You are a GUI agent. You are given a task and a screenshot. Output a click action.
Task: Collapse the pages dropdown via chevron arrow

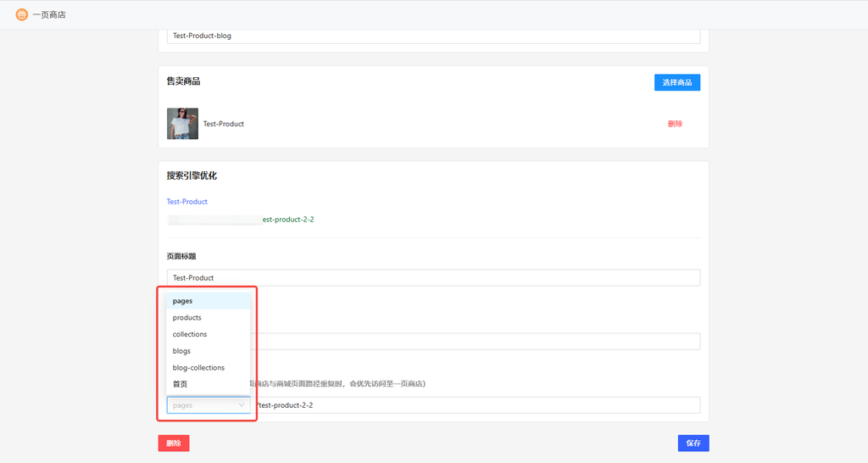[x=241, y=405]
